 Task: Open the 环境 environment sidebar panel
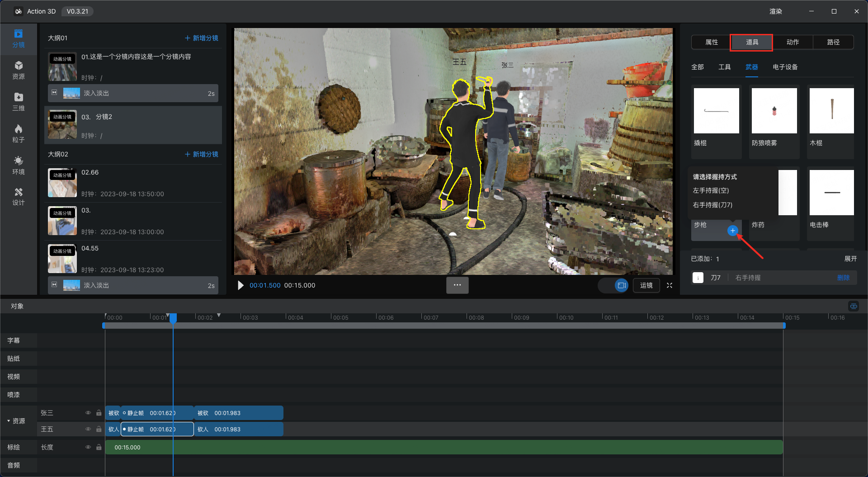(19, 165)
